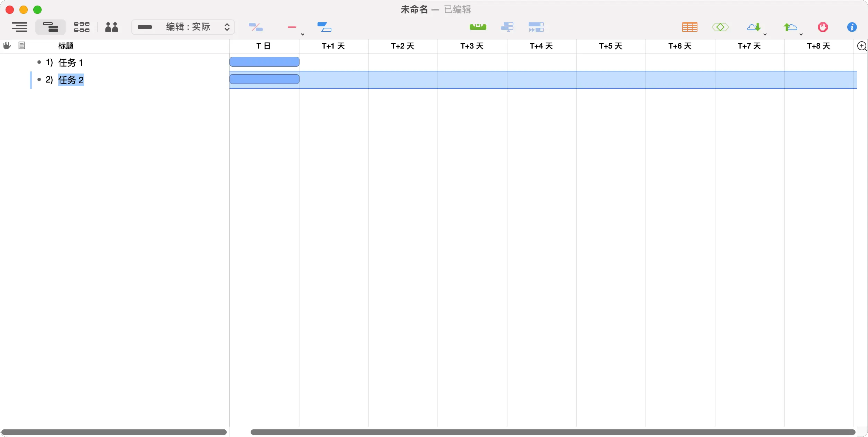Open the blue info inspector
Image resolution: width=868 pixels, height=437 pixels.
(x=852, y=27)
